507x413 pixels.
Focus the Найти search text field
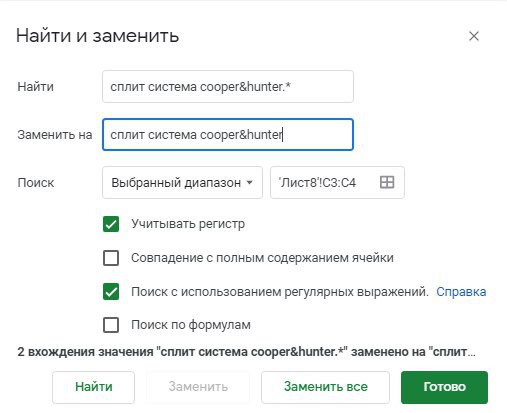click(228, 87)
